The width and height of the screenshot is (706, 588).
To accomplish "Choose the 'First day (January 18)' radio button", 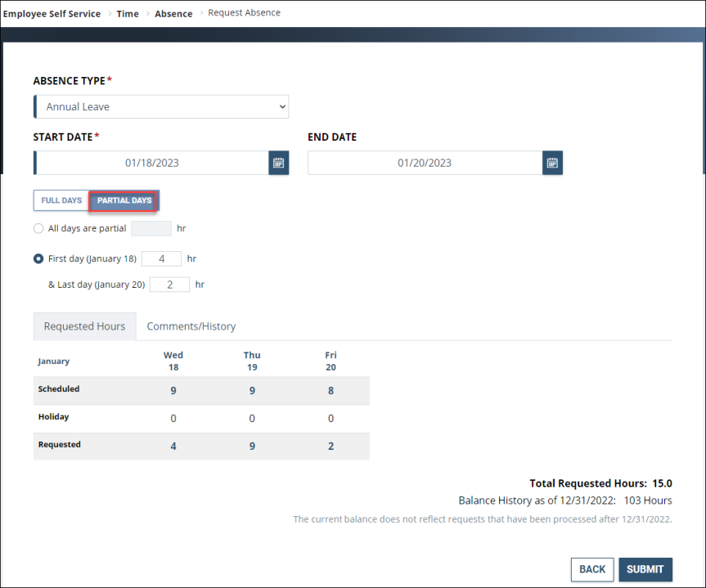I will (38, 258).
